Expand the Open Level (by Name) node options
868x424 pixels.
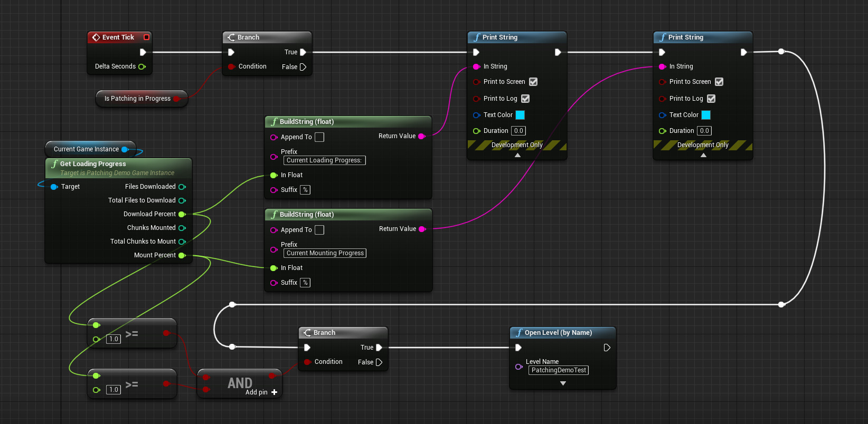(x=563, y=383)
